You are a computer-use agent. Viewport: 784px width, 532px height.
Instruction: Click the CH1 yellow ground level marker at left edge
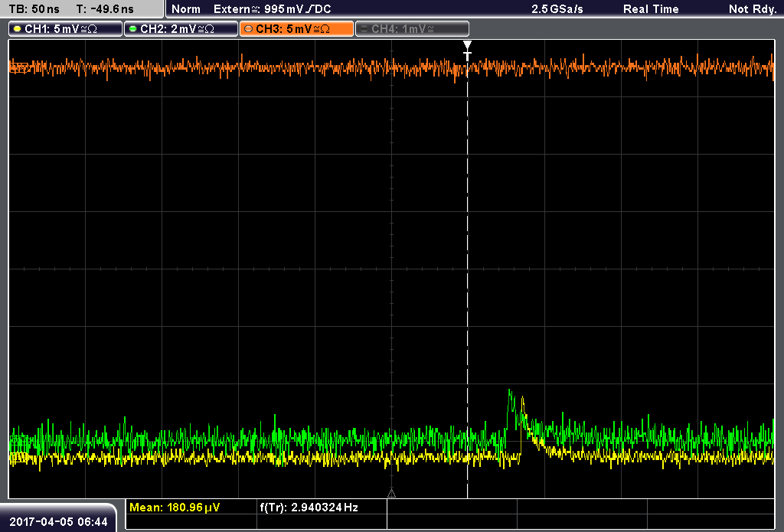tap(18, 456)
